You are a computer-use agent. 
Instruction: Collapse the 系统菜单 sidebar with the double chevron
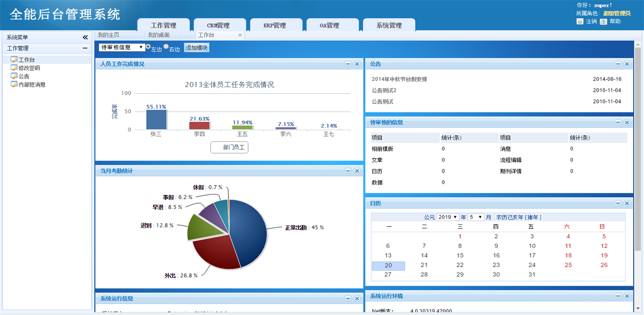click(x=85, y=37)
